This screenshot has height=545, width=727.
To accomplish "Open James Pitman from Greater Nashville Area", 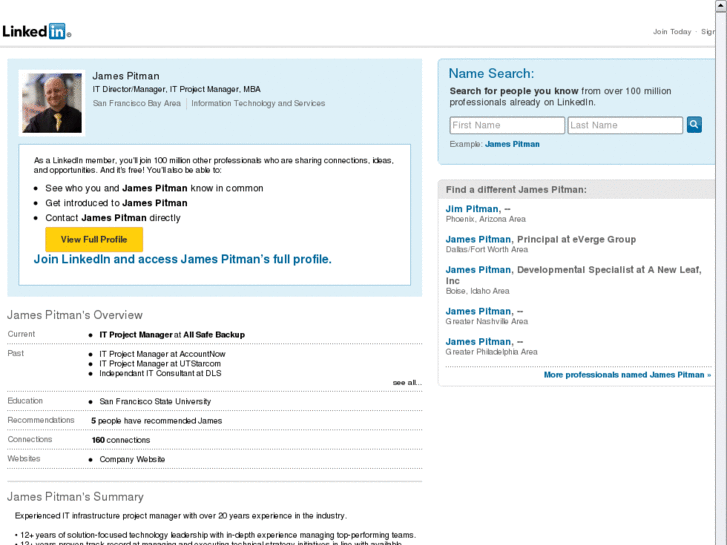I will pyautogui.click(x=478, y=311).
